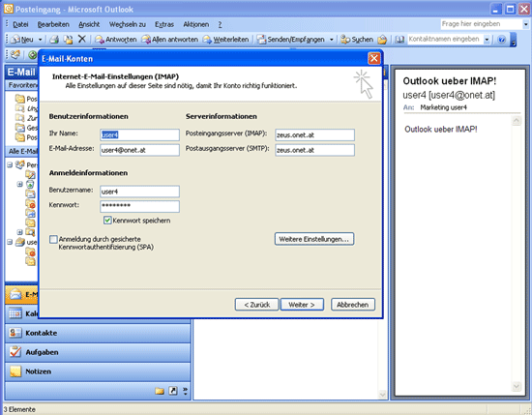The height and width of the screenshot is (415, 532).
Task: Click the trash bin folder icon in the tree
Action: 30,184
